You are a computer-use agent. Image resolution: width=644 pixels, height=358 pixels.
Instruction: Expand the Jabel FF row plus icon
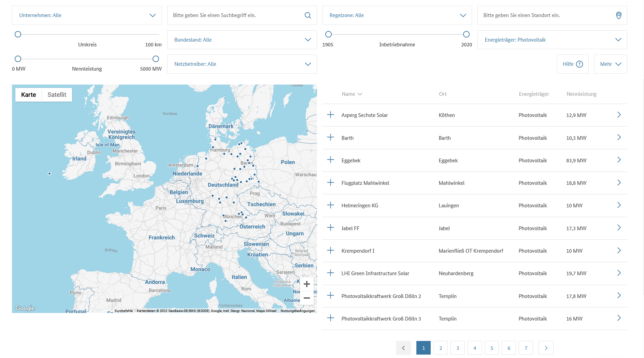(x=330, y=228)
